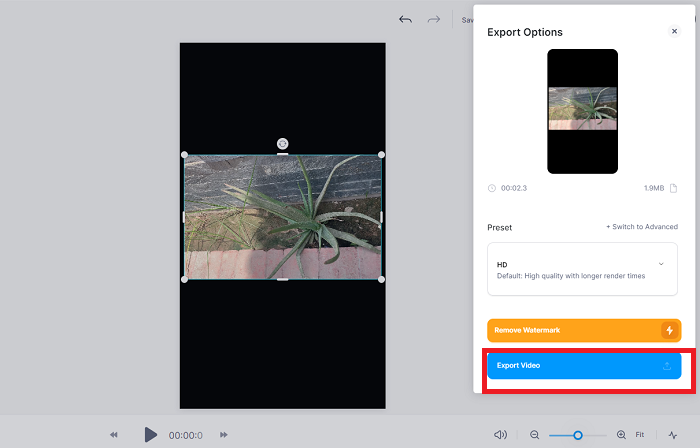Click the Export Options heading
The width and height of the screenshot is (700, 448).
coord(525,32)
